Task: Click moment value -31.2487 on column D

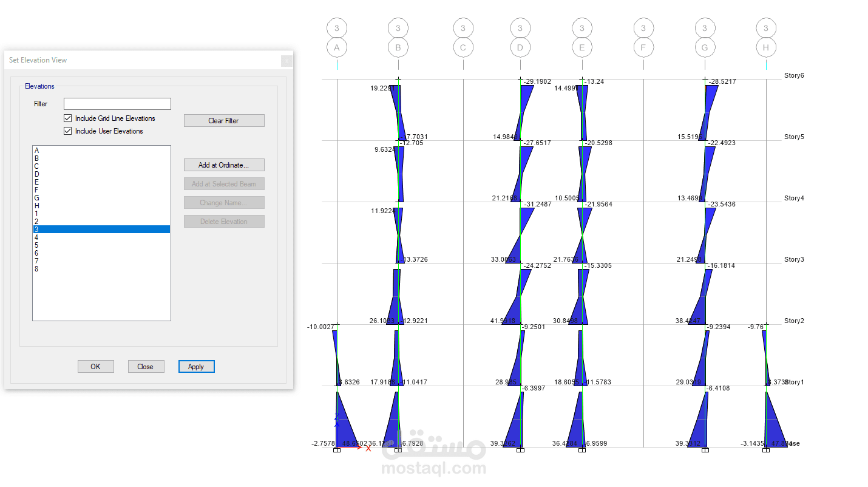Action: [x=538, y=204]
